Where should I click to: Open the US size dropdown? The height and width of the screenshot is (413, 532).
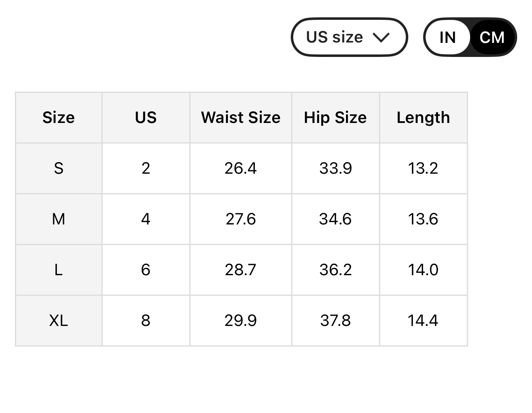pos(348,37)
